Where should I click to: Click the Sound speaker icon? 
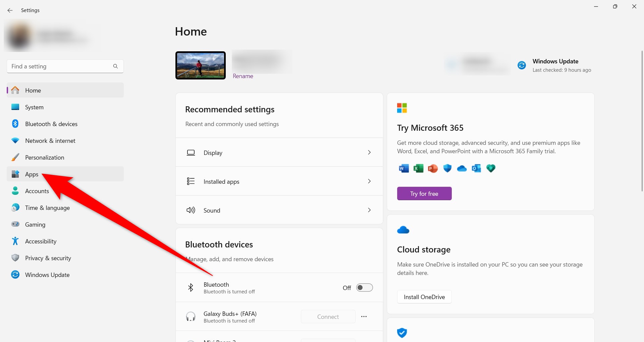coord(191,210)
